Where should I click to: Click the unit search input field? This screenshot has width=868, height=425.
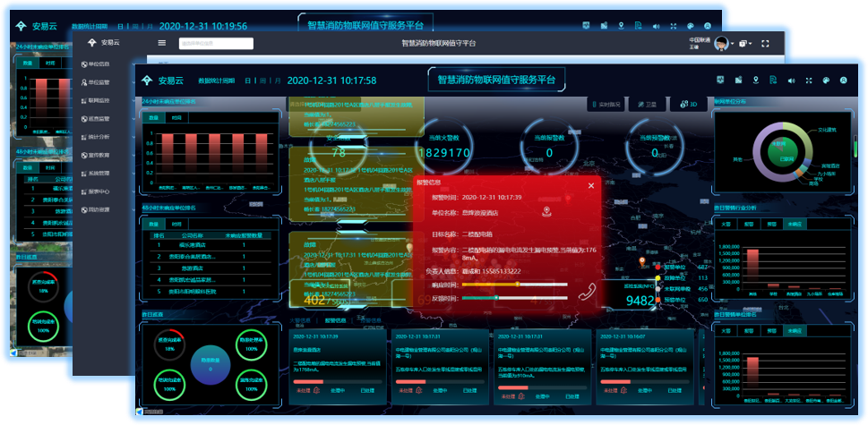tap(215, 43)
